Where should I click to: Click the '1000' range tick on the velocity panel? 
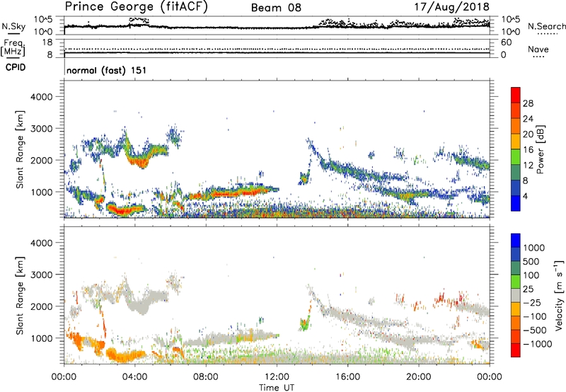(41, 338)
